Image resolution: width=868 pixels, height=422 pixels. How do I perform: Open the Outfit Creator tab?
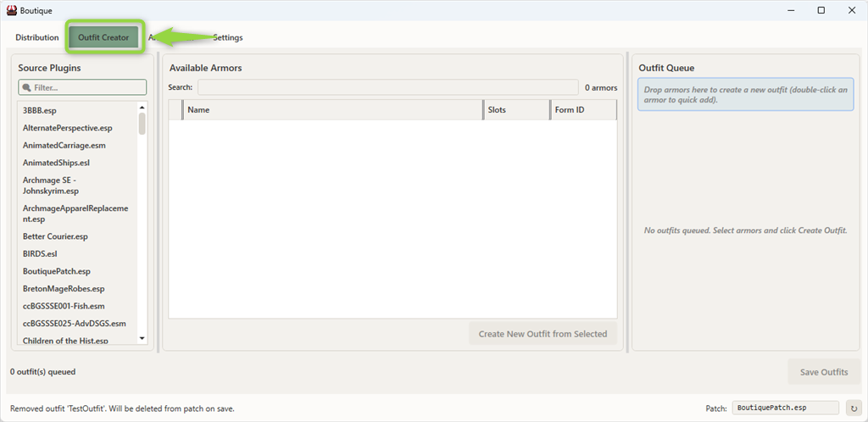[x=104, y=37]
